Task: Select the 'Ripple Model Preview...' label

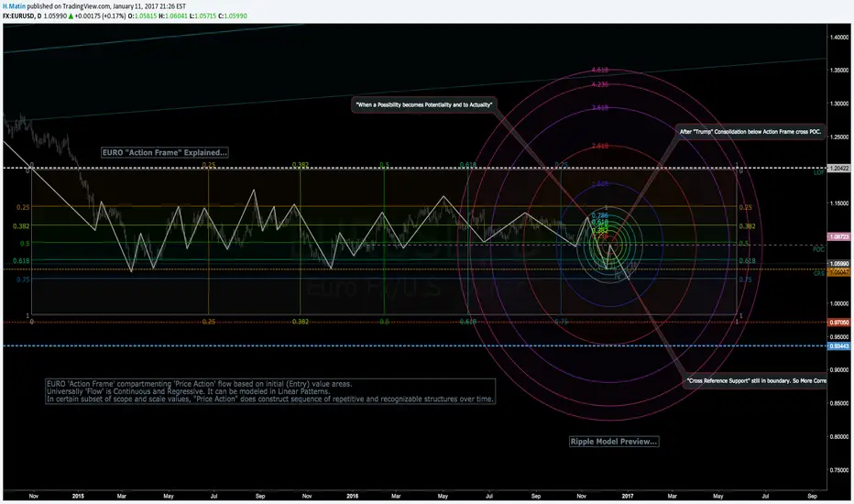Action: [x=614, y=442]
